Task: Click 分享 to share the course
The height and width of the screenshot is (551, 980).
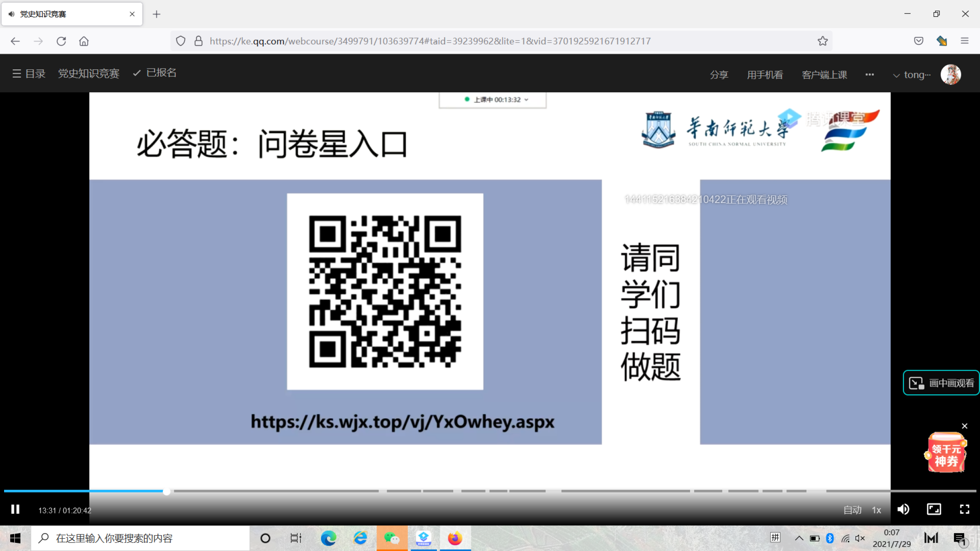Action: tap(719, 75)
